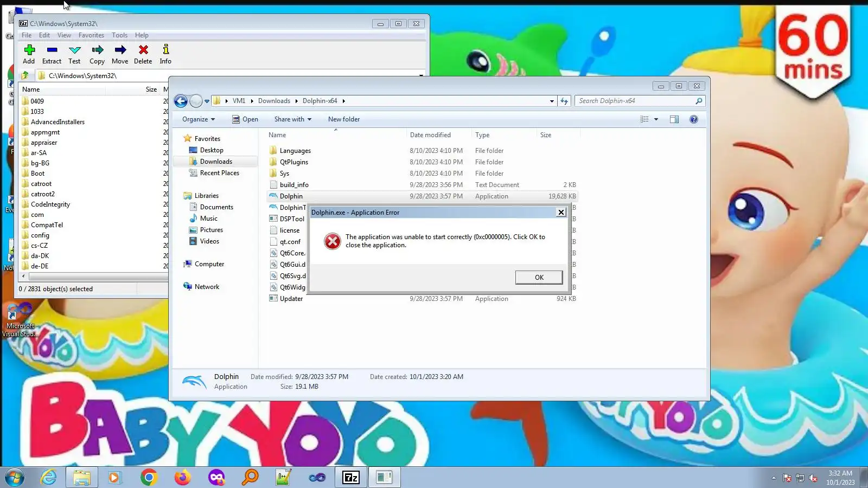Open Google Chrome from the taskbar
The height and width of the screenshot is (488, 868).
coord(149,478)
